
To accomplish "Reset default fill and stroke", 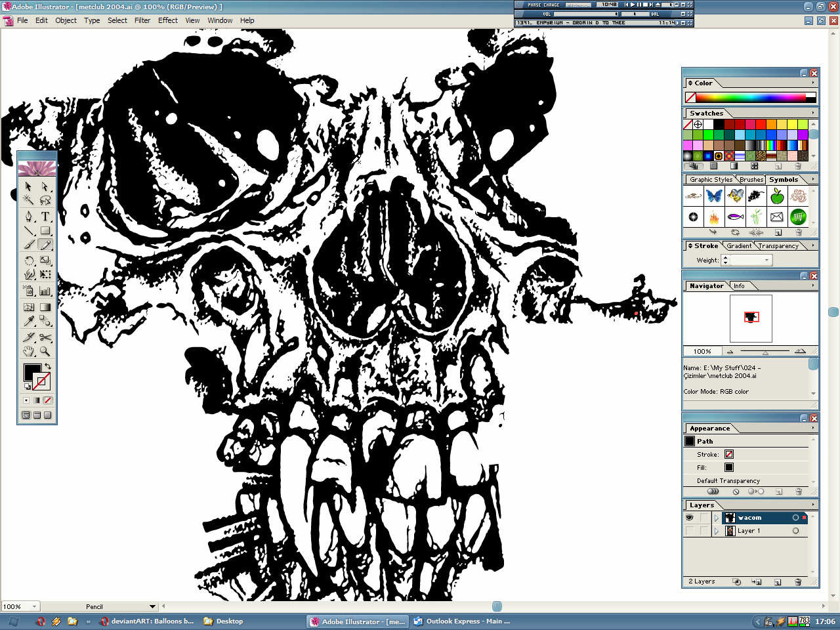I will click(x=27, y=387).
